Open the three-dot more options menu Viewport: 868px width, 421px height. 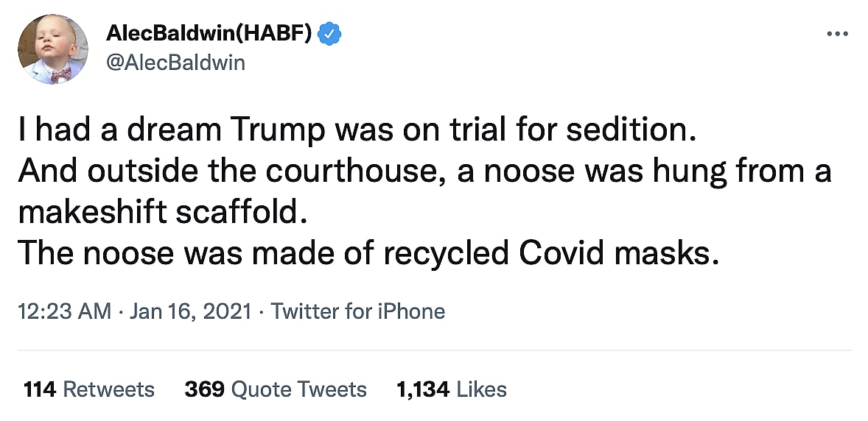coord(838,34)
